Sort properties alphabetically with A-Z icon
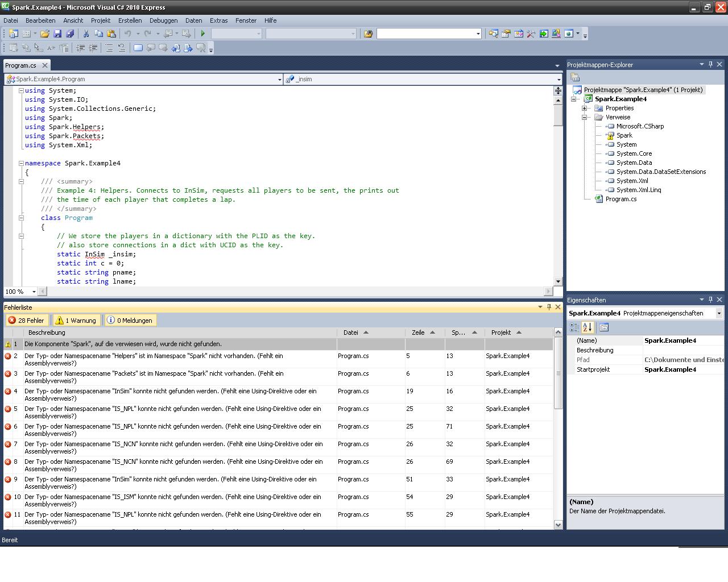Viewport: 728px width, 582px height. click(x=588, y=327)
